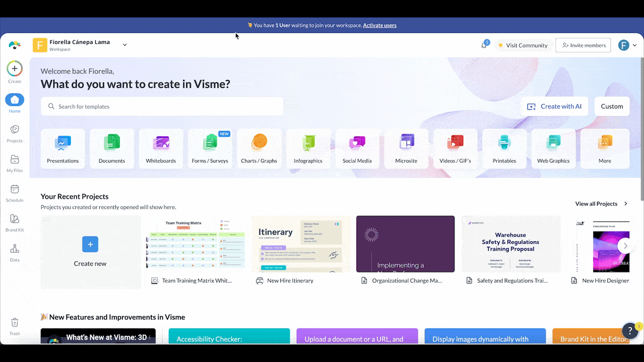Open Data in the sidebar
Viewport: 644px width, 362px height.
point(14,253)
